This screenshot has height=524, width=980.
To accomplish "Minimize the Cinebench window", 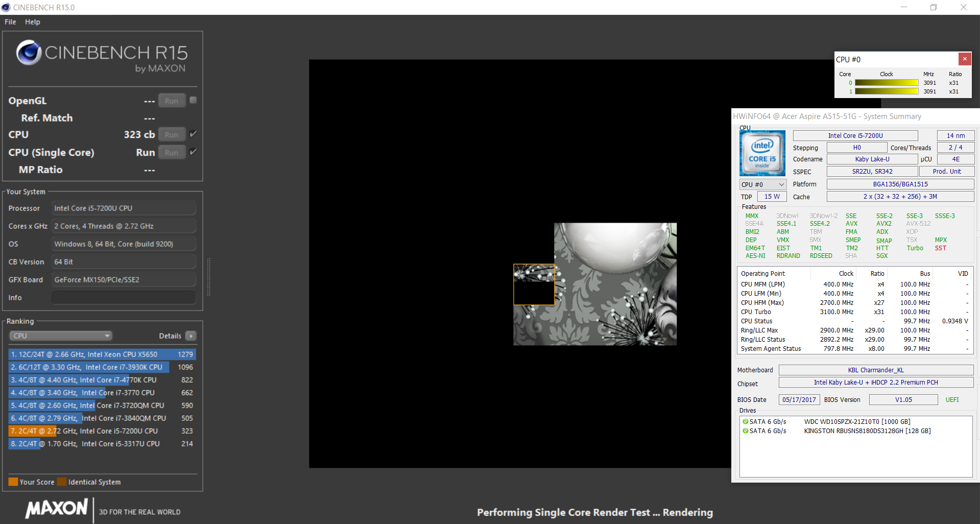I will 904,7.
